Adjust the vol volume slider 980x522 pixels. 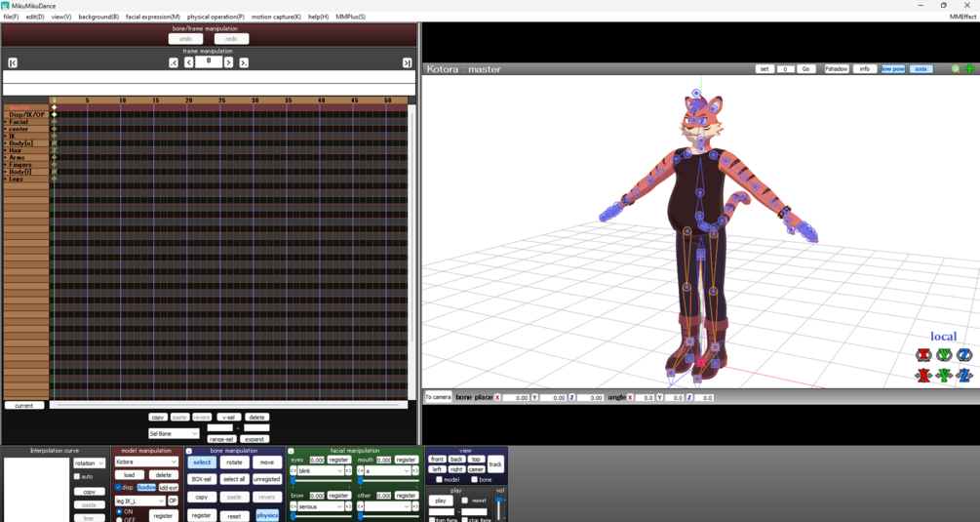click(499, 507)
